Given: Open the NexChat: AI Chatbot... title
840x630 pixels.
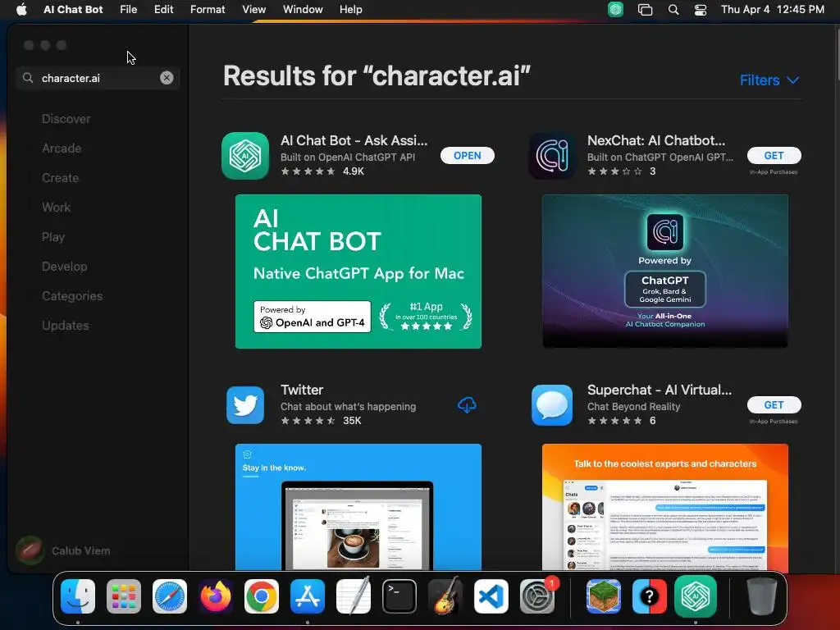Looking at the screenshot, I should [656, 140].
